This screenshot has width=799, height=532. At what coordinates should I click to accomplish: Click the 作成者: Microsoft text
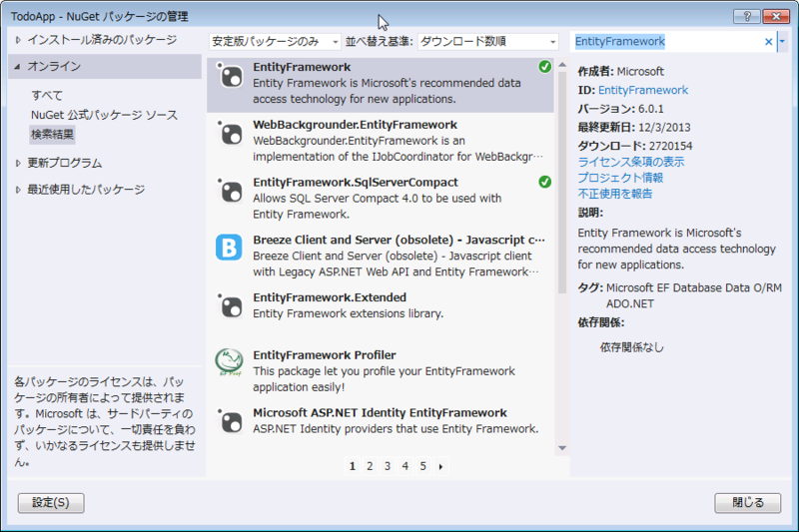[620, 71]
